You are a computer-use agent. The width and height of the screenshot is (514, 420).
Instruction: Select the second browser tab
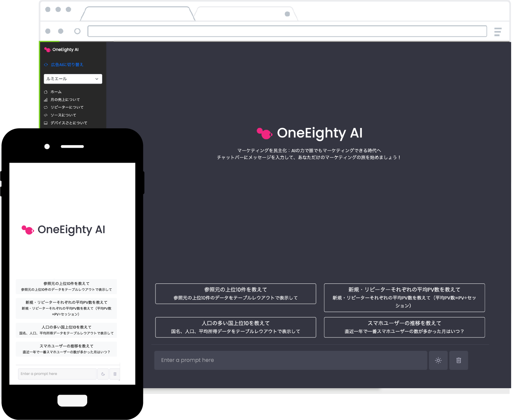[246, 14]
